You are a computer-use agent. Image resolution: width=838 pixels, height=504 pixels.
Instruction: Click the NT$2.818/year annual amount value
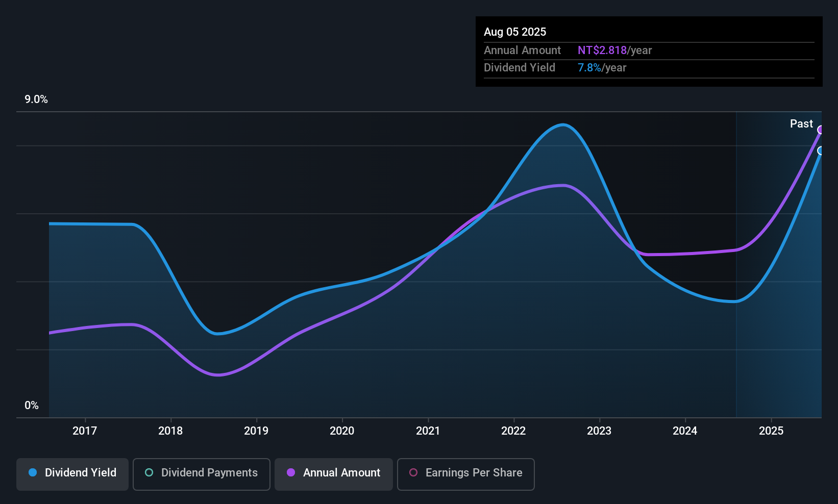coord(603,50)
